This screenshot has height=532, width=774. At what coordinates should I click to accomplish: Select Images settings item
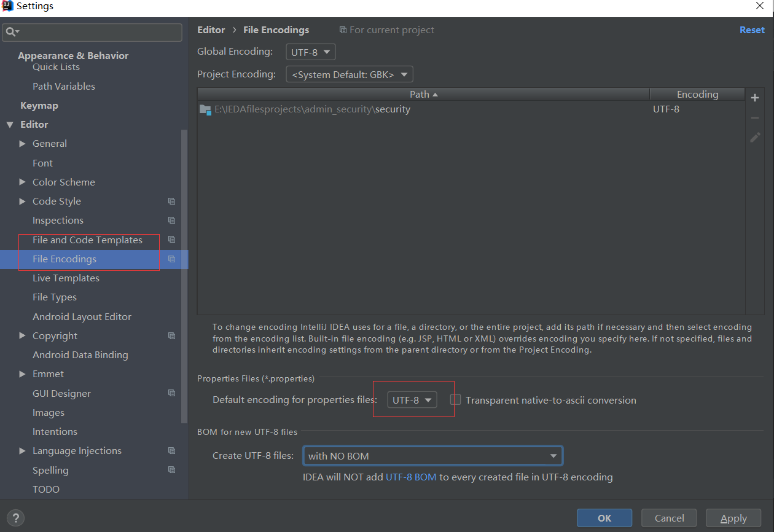tap(49, 413)
